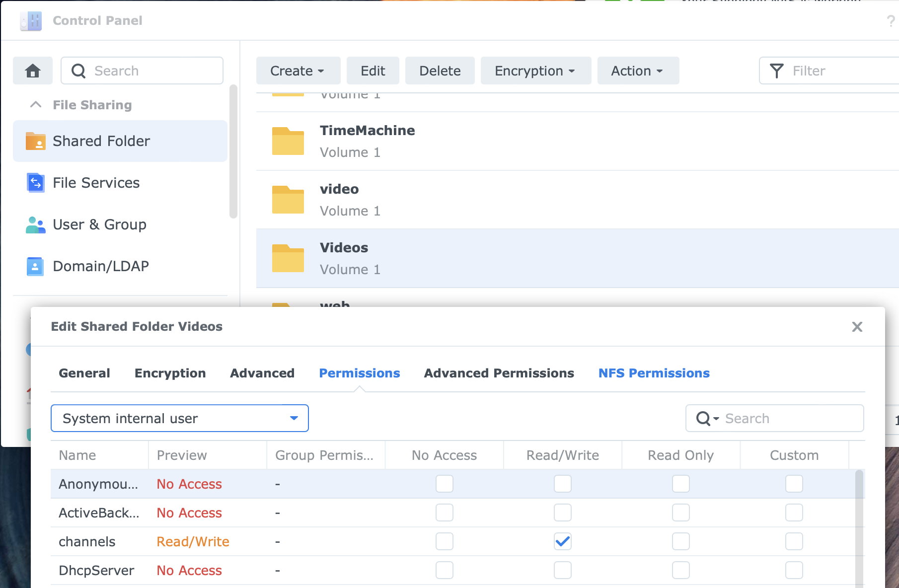Enable Read Only for DhcpServer
899x588 pixels.
(x=680, y=570)
